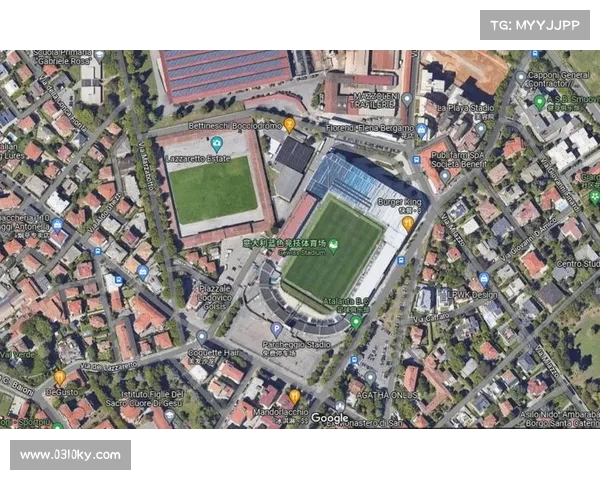Open the Fiorendi Elena Bergamo shop pin

point(421,131)
